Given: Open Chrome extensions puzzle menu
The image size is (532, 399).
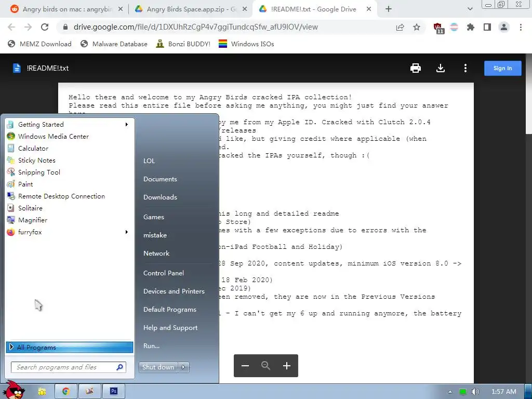Looking at the screenshot, I should (x=471, y=27).
